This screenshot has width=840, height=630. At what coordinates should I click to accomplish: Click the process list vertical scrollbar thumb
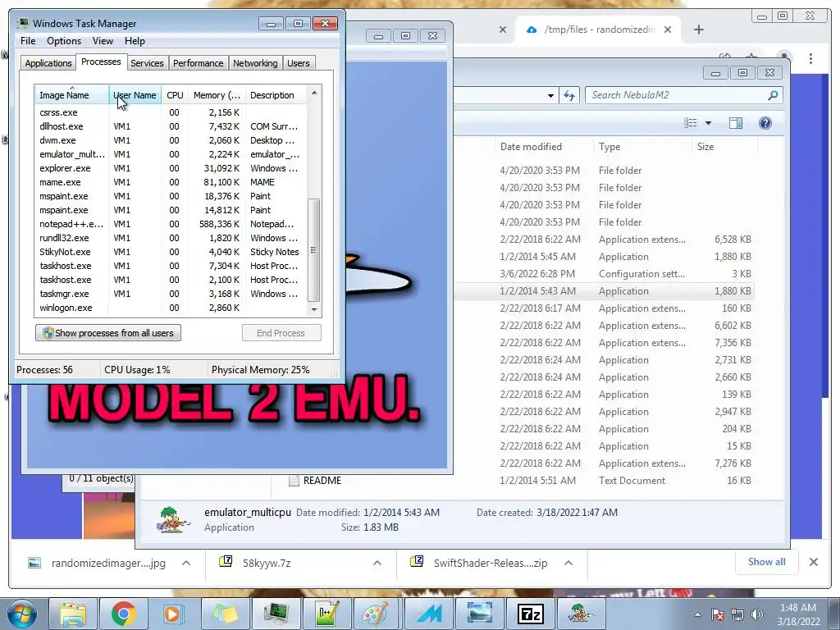tap(314, 249)
